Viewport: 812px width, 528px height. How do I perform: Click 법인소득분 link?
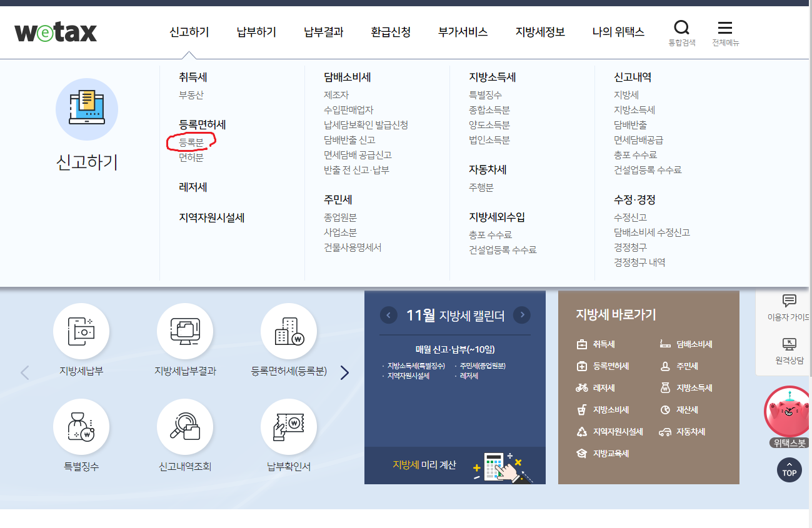[x=489, y=140]
